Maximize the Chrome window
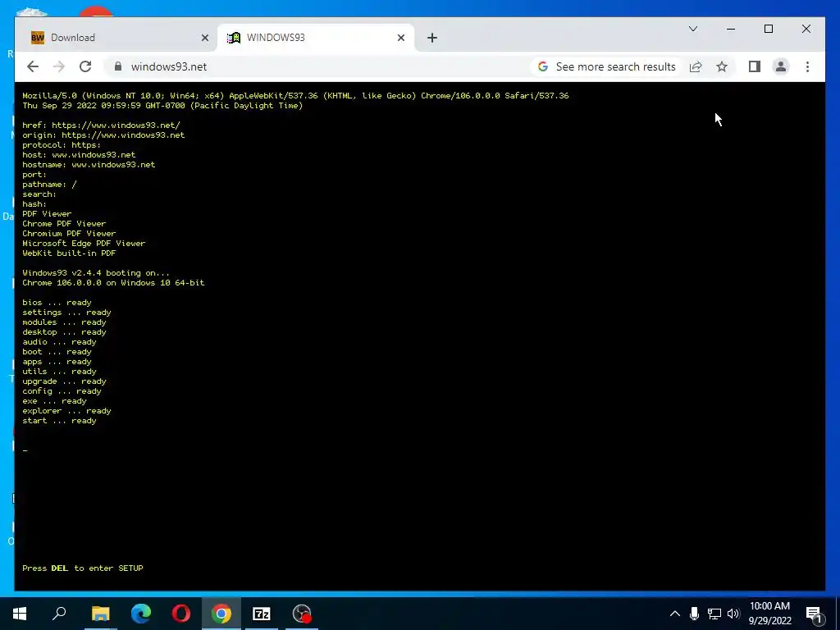The height and width of the screenshot is (630, 840). 768,29
